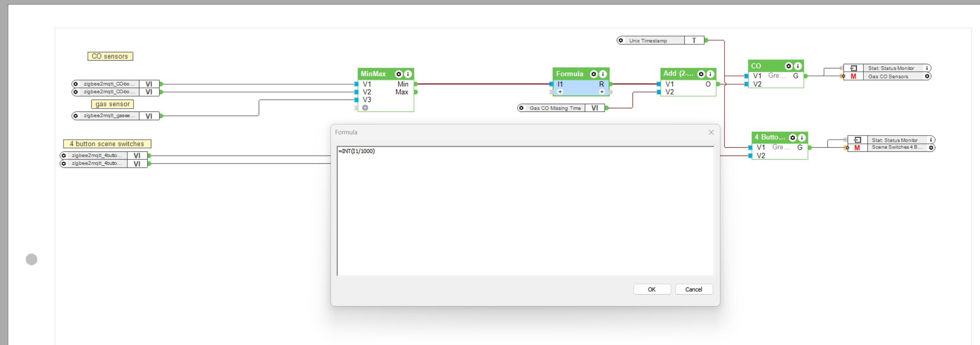The height and width of the screenshot is (345, 980).
Task: Cancel the Formula dialog
Action: tap(694, 289)
